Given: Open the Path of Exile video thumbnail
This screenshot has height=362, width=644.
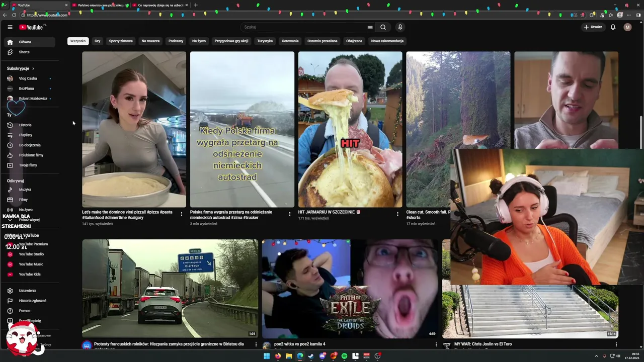Looking at the screenshot, I should (349, 289).
